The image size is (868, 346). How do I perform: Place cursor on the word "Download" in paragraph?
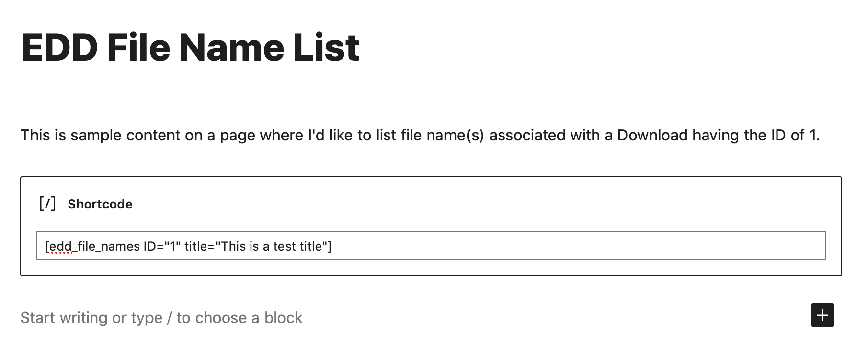[652, 135]
